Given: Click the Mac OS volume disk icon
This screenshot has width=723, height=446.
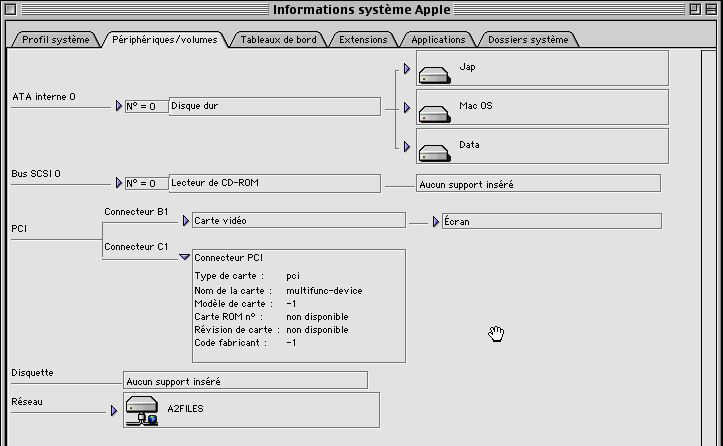Looking at the screenshot, I should tap(434, 114).
